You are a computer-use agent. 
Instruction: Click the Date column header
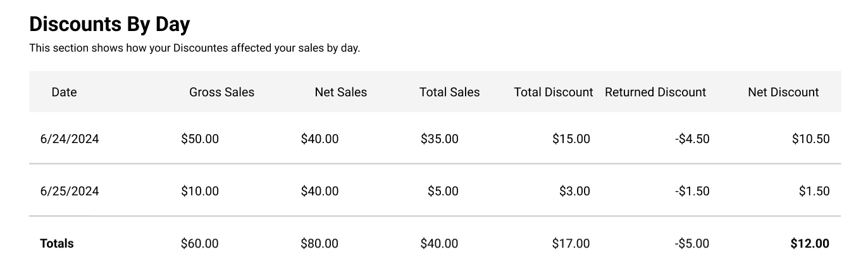point(64,92)
